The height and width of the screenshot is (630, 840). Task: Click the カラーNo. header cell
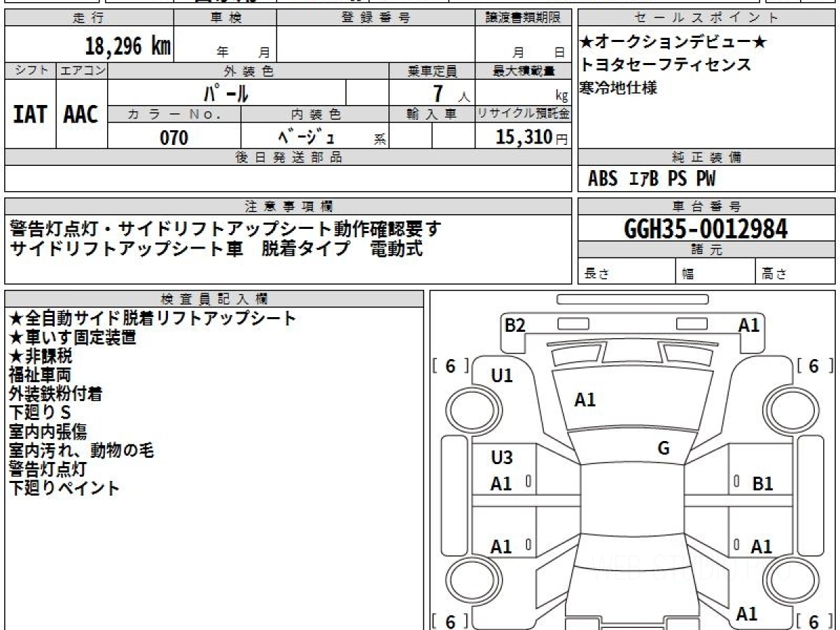click(x=174, y=114)
